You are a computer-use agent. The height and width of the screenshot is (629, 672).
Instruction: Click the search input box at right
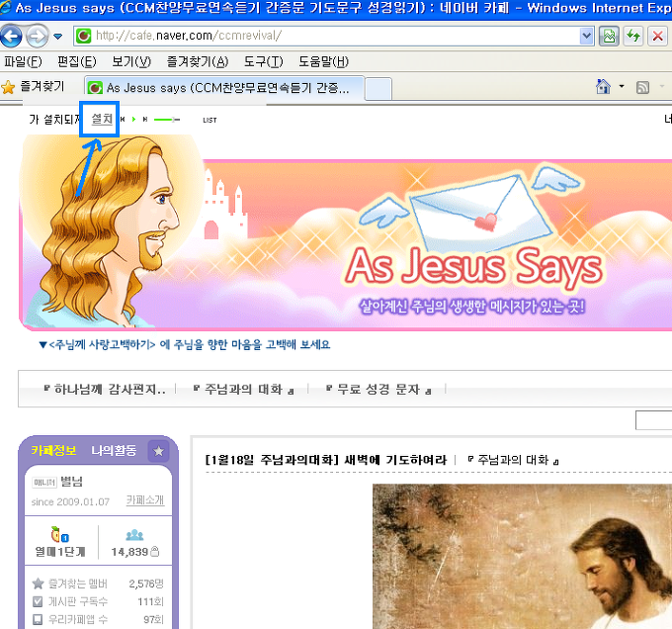653,420
